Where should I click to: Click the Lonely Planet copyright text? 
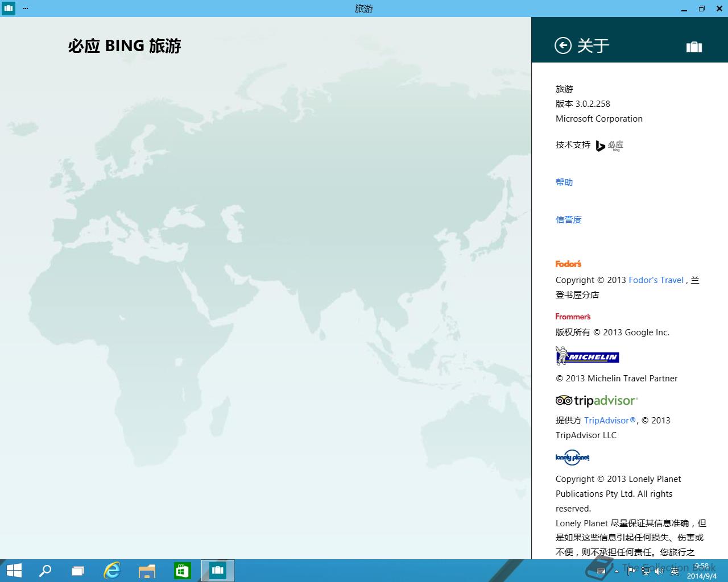618,494
